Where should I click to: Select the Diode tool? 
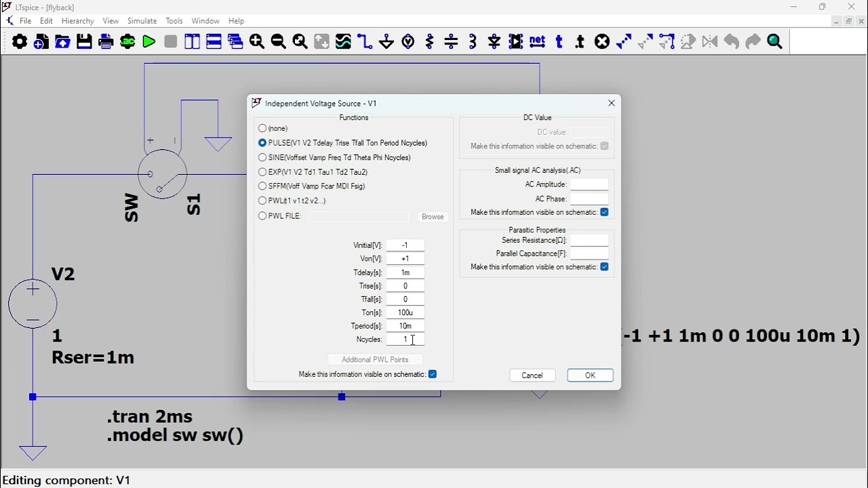click(494, 42)
